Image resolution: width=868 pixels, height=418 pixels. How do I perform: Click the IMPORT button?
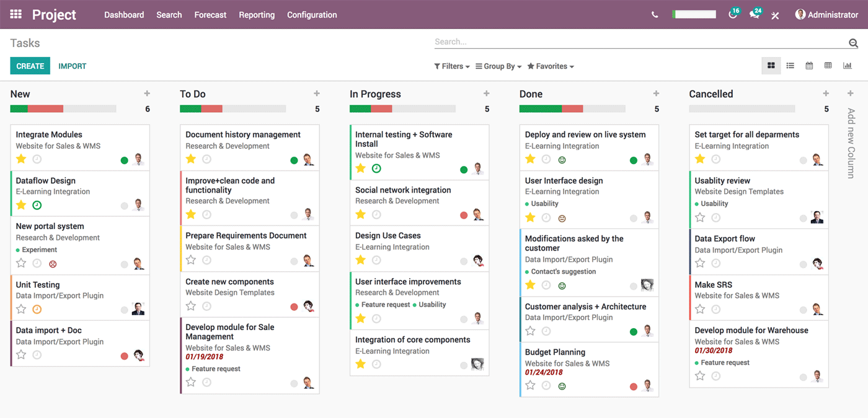pyautogui.click(x=72, y=65)
